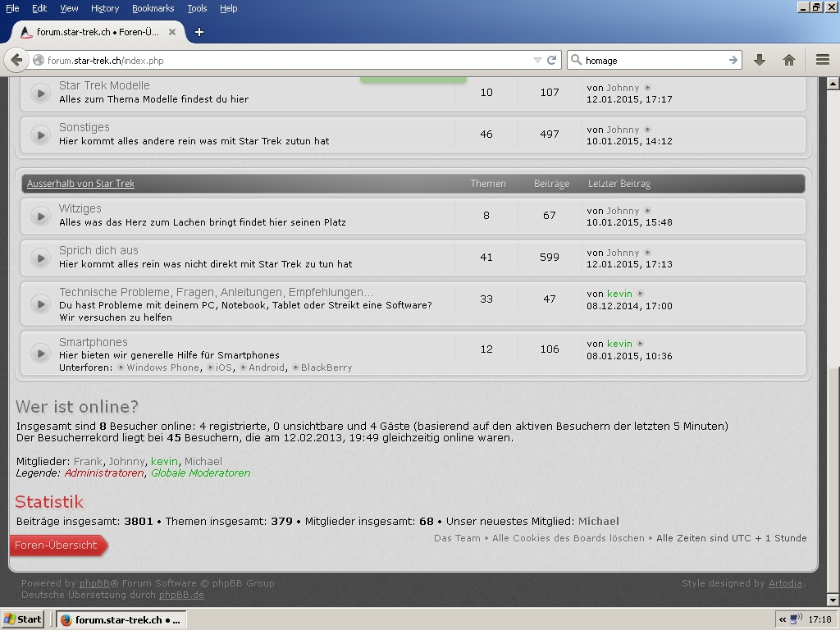Go to the browser home page icon
Screen dimensions: 840x630
789,60
